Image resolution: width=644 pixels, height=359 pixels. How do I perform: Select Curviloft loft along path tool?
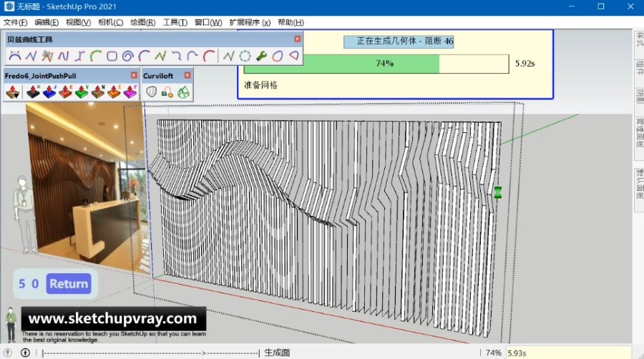(167, 92)
